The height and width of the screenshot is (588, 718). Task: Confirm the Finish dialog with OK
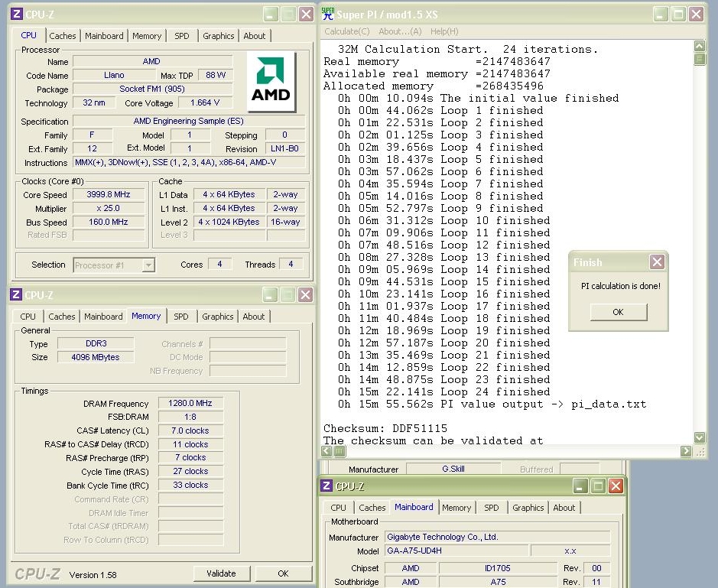[618, 312]
